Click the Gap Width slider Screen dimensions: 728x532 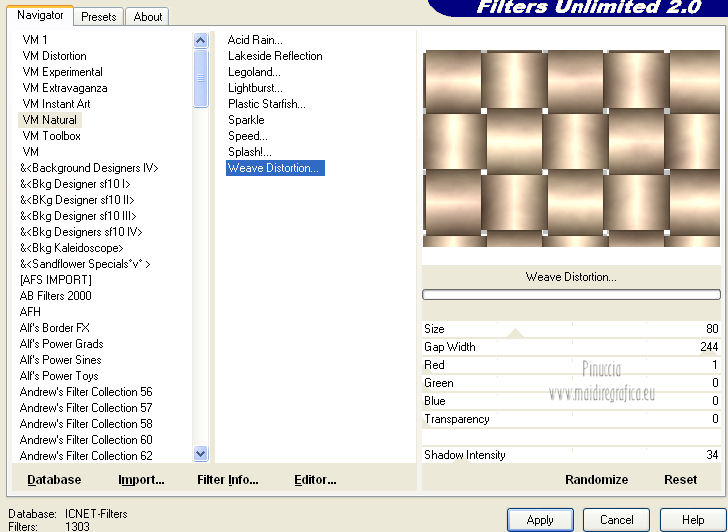pos(572,347)
